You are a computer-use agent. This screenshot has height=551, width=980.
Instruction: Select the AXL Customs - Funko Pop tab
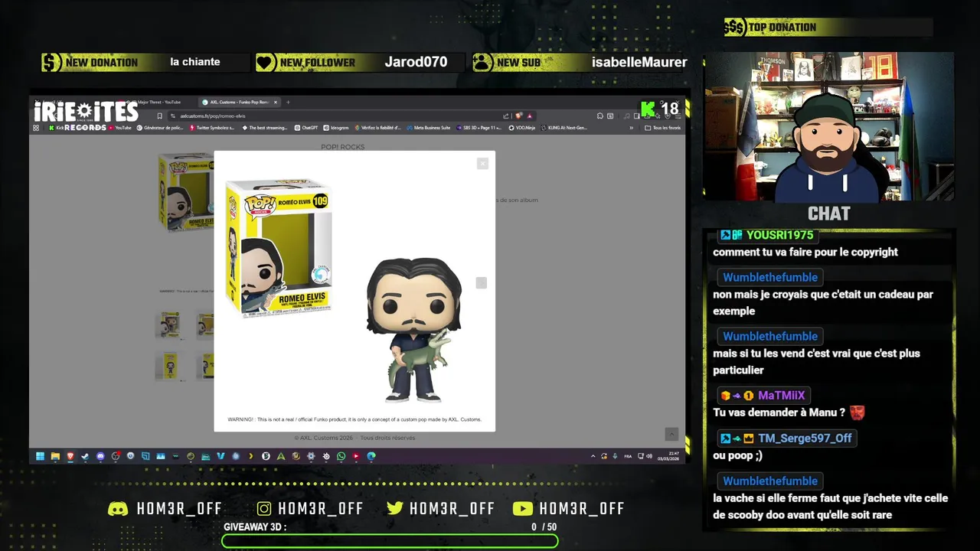click(x=239, y=102)
